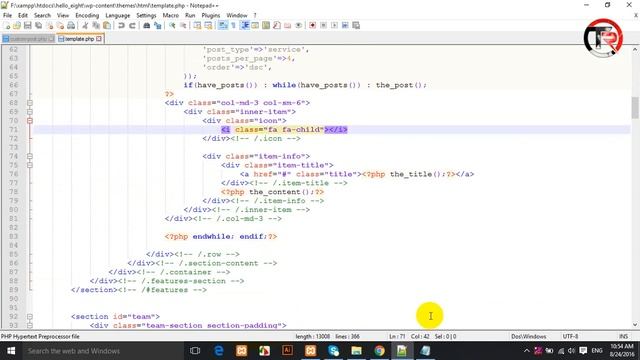Viewport: 640px width, 360px height.
Task: Toggle Show All Characters toolbar button
Action: (x=233, y=25)
